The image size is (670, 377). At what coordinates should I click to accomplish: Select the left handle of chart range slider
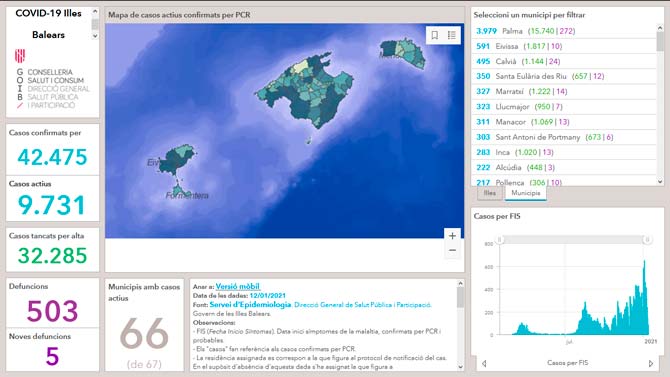click(x=500, y=240)
